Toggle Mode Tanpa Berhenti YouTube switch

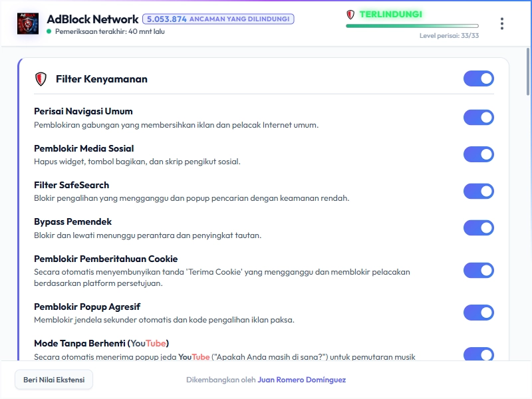click(478, 354)
